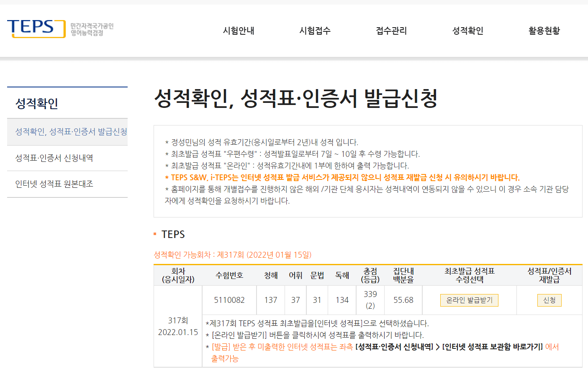The height and width of the screenshot is (371, 588).
Task: Click the 수험번호 column header
Action: 229,275
